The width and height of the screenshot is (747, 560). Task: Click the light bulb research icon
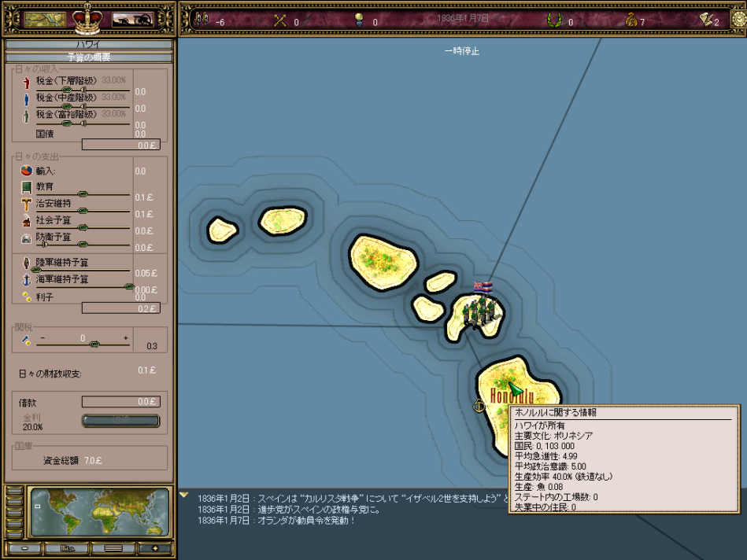359,20
